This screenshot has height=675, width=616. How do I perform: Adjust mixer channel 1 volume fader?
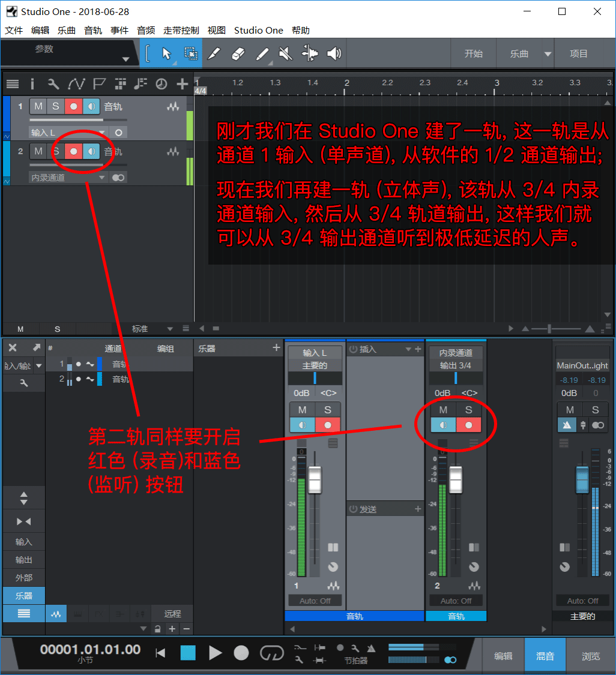315,479
